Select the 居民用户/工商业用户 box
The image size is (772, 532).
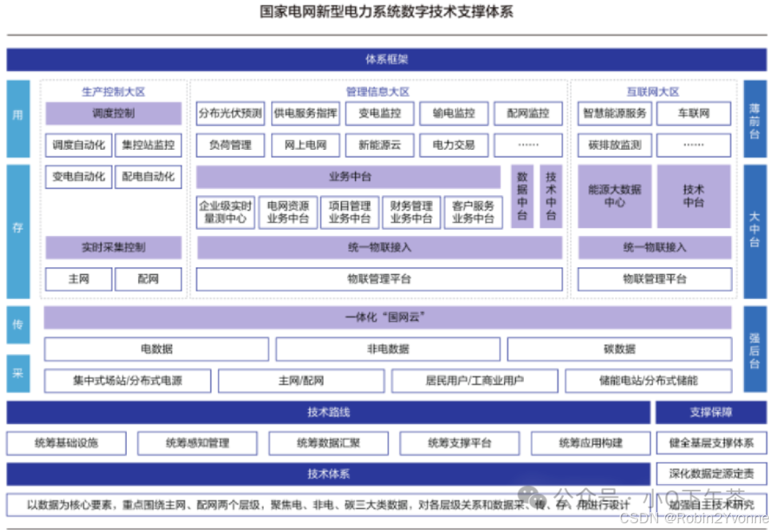click(475, 380)
